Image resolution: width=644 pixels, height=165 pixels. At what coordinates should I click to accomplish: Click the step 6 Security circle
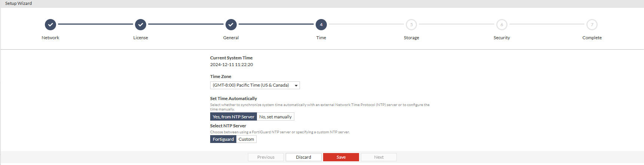click(x=502, y=25)
